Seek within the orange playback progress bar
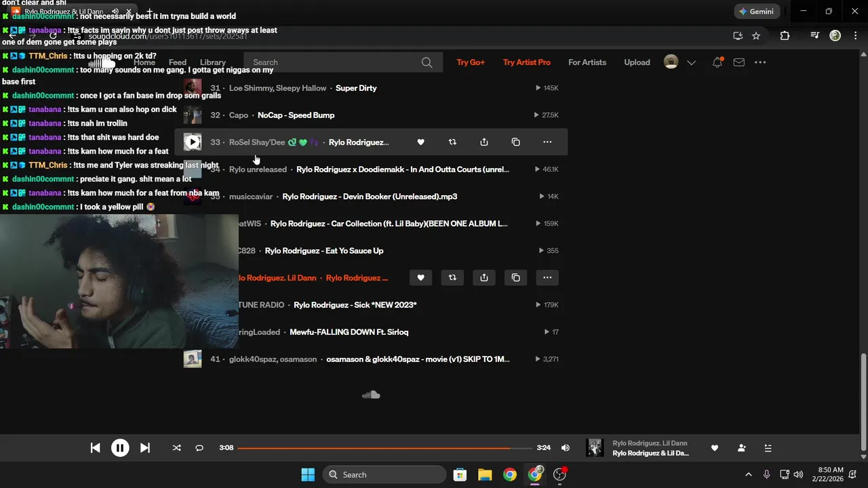 pos(384,448)
